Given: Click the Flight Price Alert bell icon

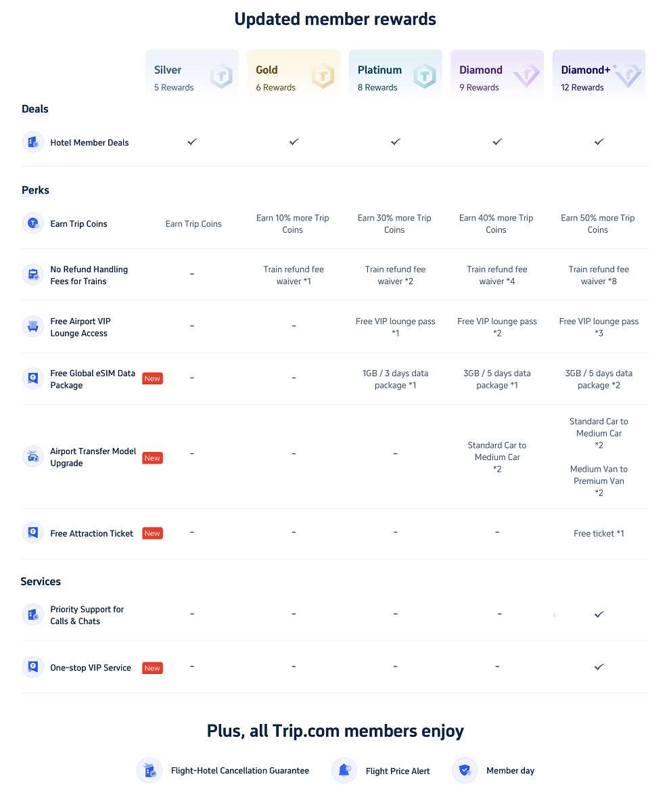Looking at the screenshot, I should click(344, 770).
